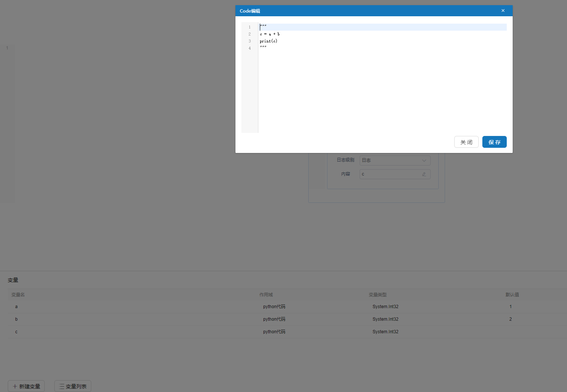Viewport: 567px width, 392px height.
Task: Click the plus icon on 新建变量
Action: [x=15, y=386]
